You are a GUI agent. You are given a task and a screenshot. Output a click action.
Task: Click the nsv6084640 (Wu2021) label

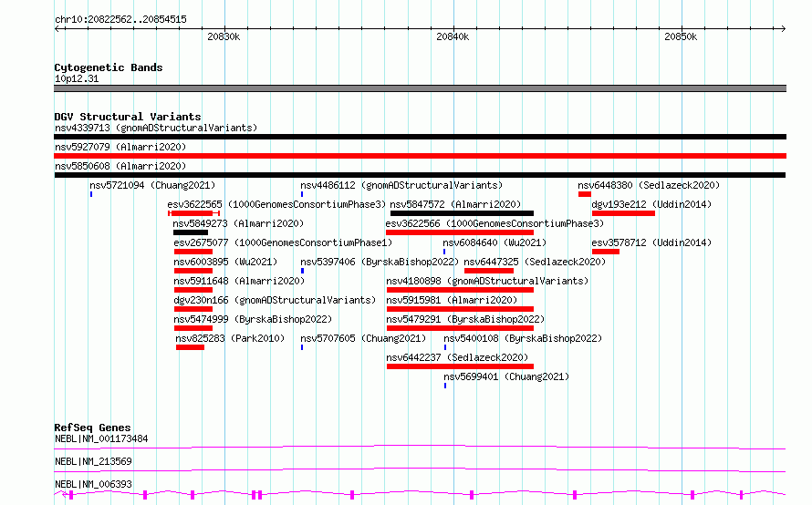[494, 242]
